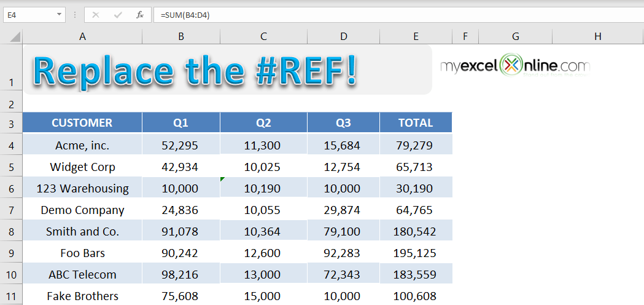Click the formula bar with =SUM(B4:D4)
Image resolution: width=644 pixels, height=305 pixels.
pos(398,15)
